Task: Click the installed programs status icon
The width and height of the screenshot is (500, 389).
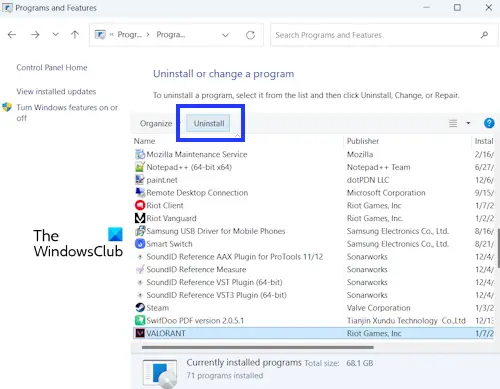Action: pos(160,374)
